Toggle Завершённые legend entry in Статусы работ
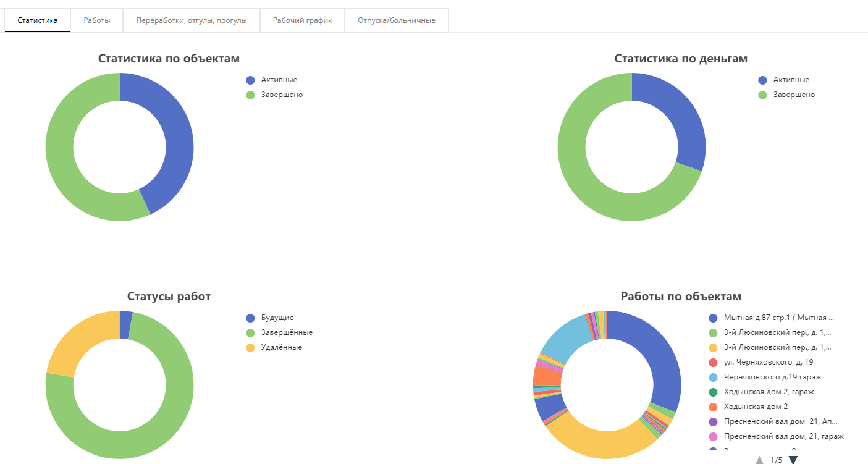Screen dimensions: 868x464 point(287,332)
